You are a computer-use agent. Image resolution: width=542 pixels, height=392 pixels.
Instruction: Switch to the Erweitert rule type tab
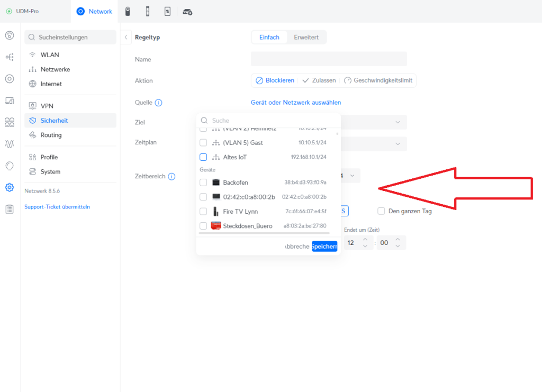pyautogui.click(x=306, y=38)
